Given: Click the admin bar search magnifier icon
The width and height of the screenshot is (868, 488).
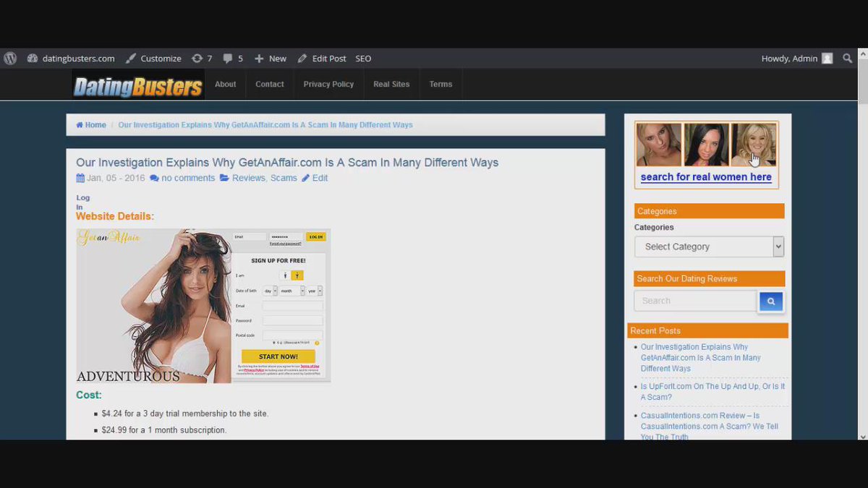Looking at the screenshot, I should tap(848, 59).
